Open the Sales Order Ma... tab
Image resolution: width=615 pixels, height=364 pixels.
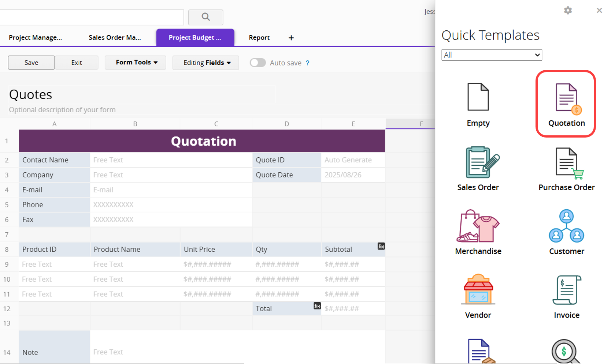pos(115,38)
